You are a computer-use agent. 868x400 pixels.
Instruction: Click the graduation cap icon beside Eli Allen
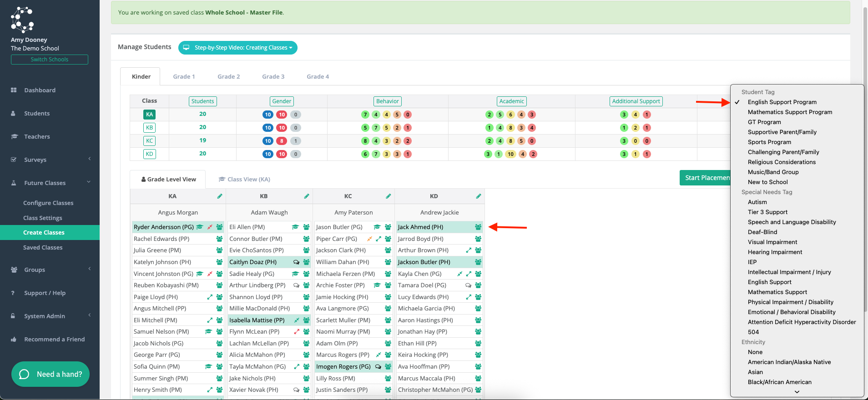(295, 227)
